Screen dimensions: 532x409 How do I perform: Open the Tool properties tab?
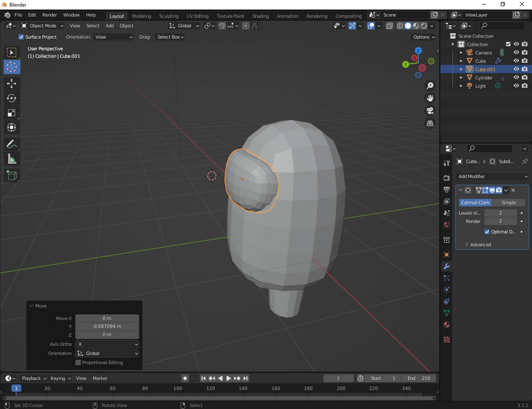point(447,164)
